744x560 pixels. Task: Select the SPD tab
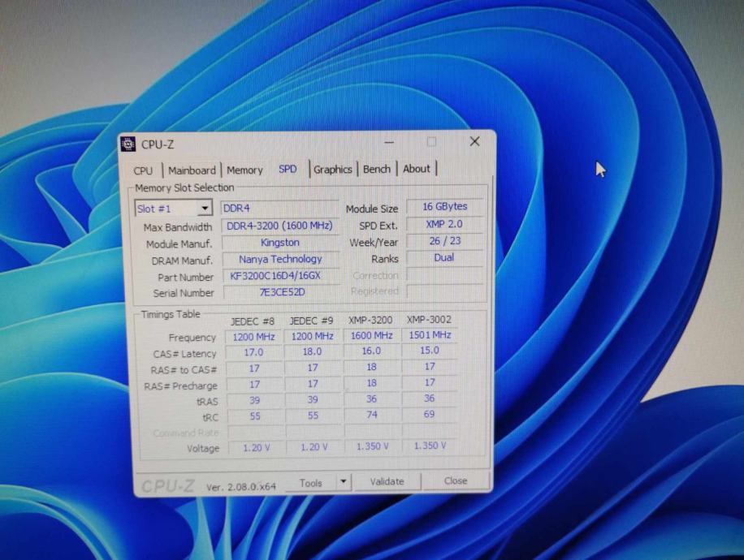click(288, 169)
